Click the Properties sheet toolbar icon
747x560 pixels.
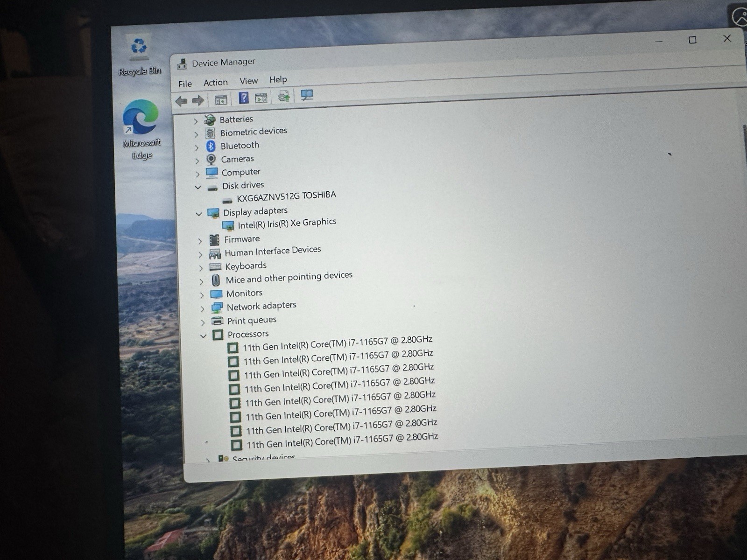261,98
